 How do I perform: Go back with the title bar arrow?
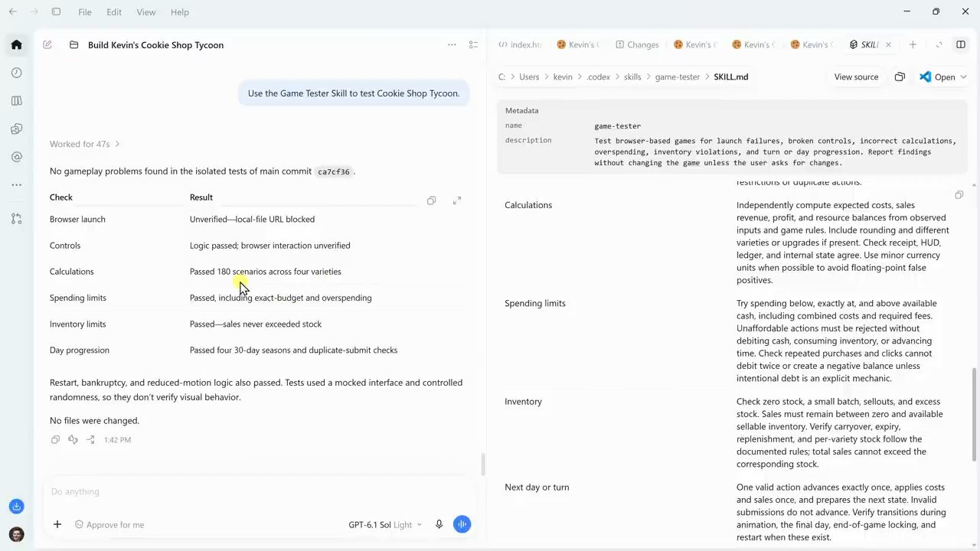pos(13,12)
